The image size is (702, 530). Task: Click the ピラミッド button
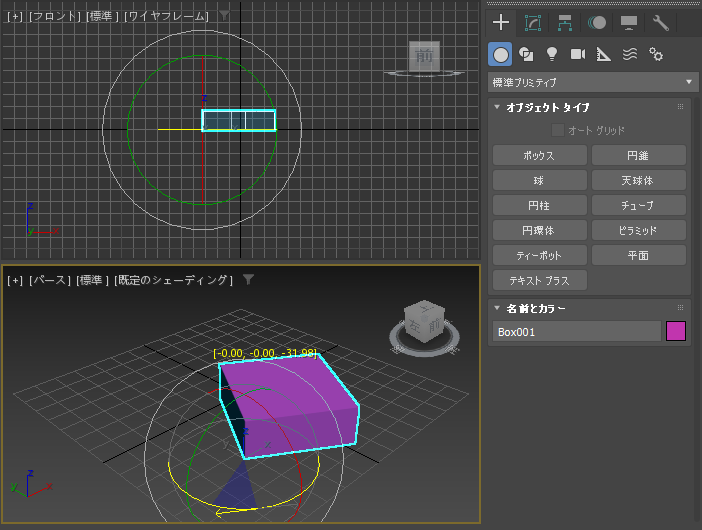[639, 231]
